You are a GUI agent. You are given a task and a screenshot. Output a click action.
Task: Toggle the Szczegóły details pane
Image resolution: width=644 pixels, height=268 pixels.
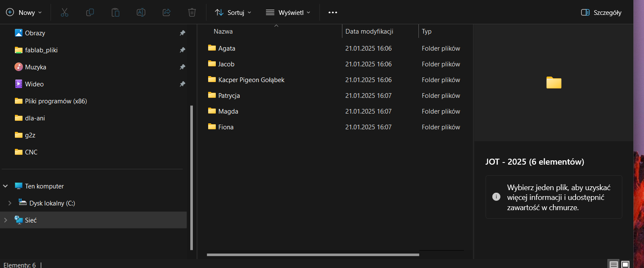601,12
